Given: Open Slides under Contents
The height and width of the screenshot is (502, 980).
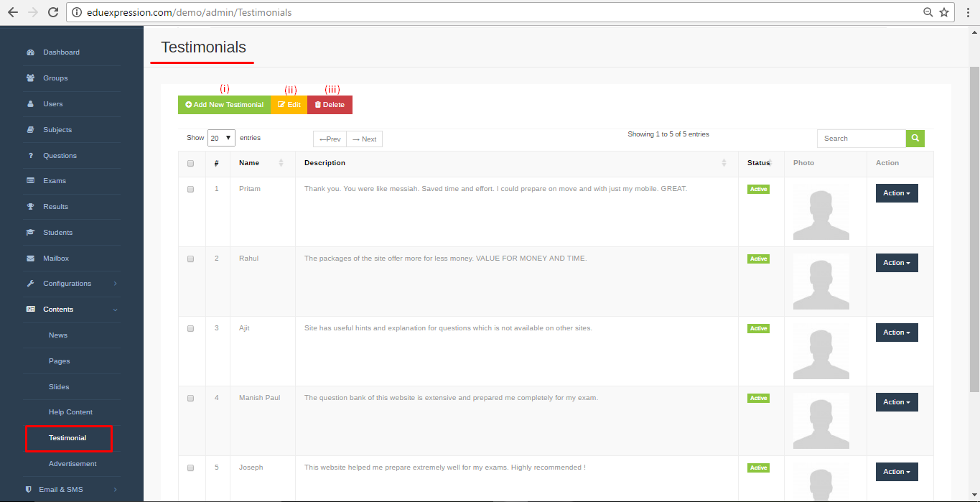Looking at the screenshot, I should pyautogui.click(x=59, y=387).
